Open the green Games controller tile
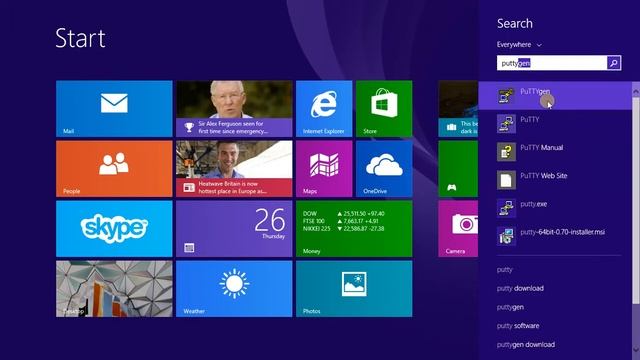The height and width of the screenshot is (360, 640). tap(458, 169)
